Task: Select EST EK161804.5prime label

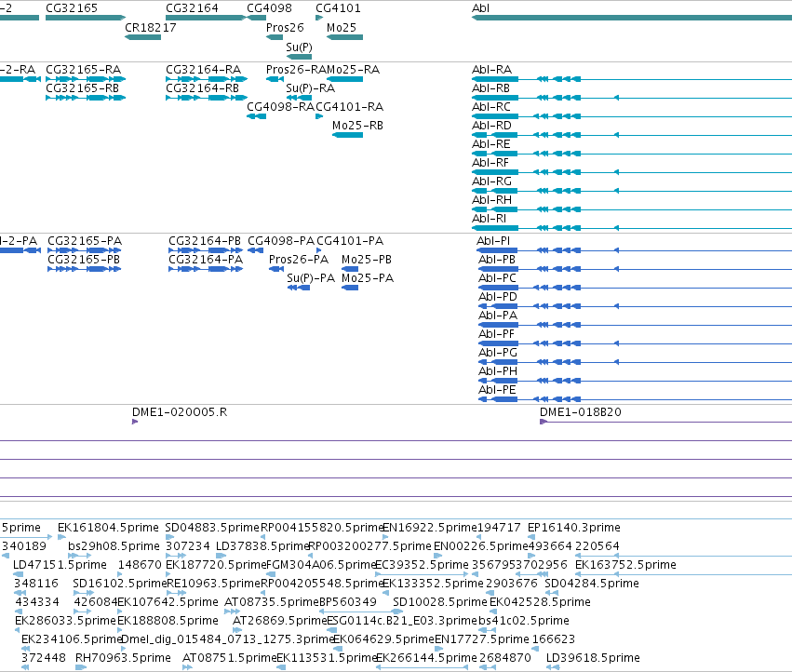Action: pos(108,528)
